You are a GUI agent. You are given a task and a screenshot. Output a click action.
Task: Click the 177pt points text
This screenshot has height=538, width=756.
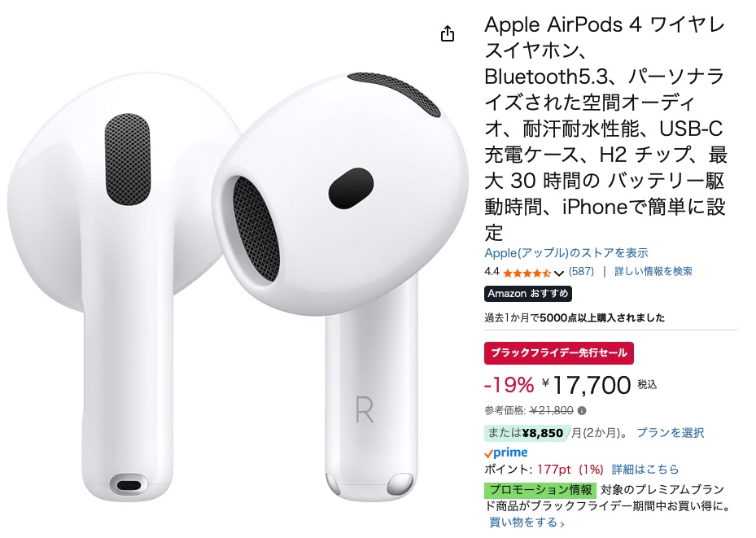point(553,469)
